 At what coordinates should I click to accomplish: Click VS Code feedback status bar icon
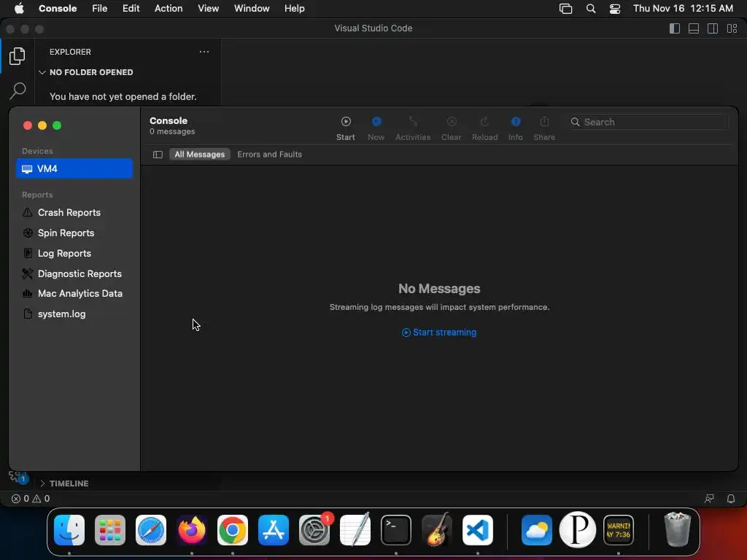[x=709, y=499]
